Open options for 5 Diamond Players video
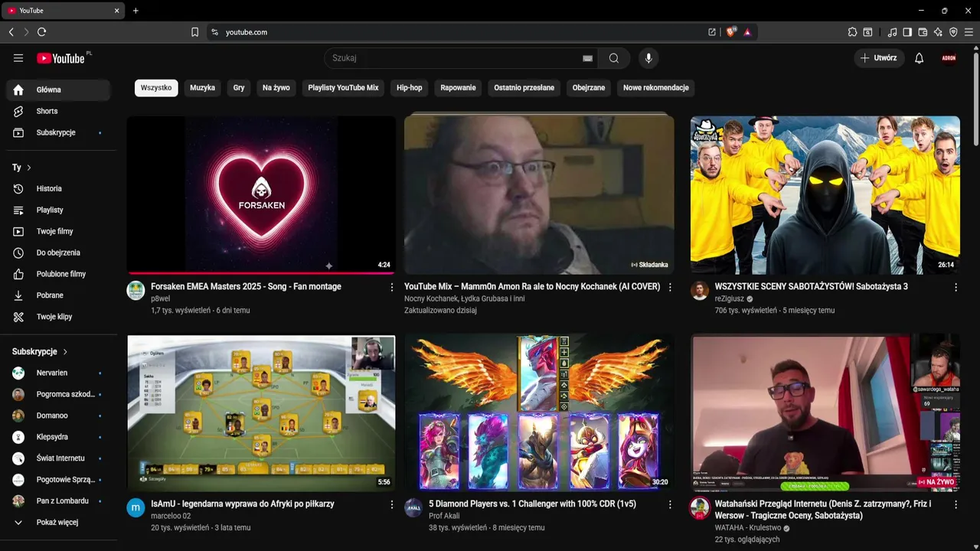 pyautogui.click(x=670, y=505)
